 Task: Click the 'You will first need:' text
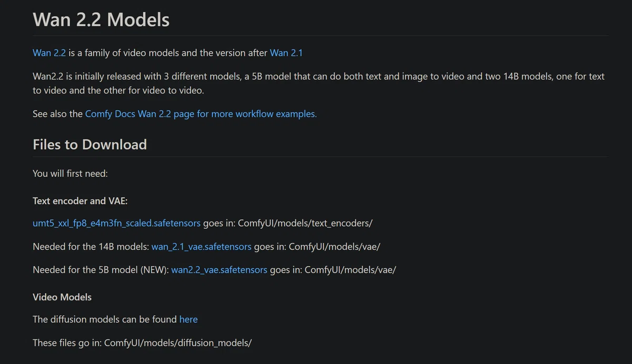click(70, 173)
